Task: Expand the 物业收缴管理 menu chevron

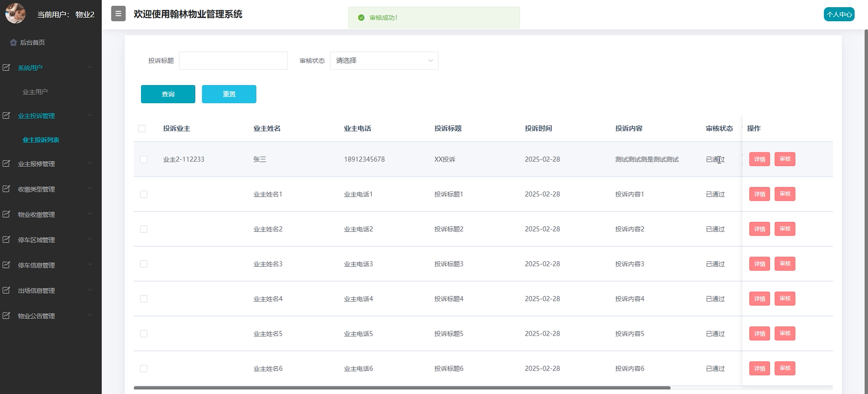Action: click(90, 213)
